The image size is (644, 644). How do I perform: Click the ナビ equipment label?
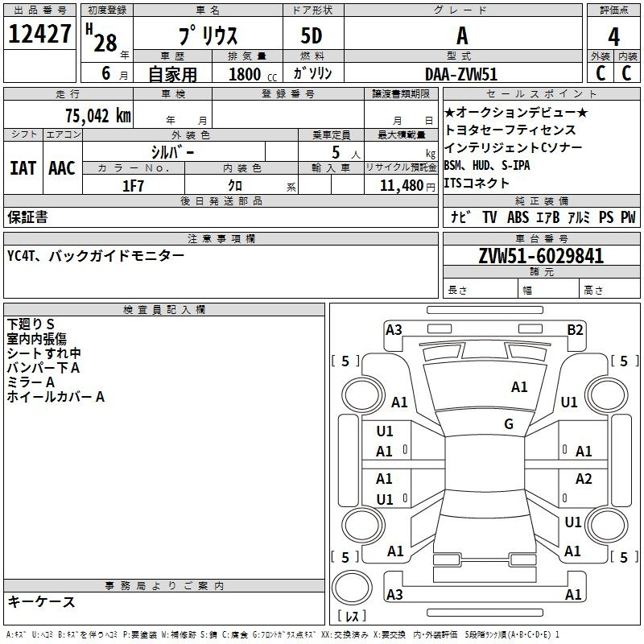[461, 217]
